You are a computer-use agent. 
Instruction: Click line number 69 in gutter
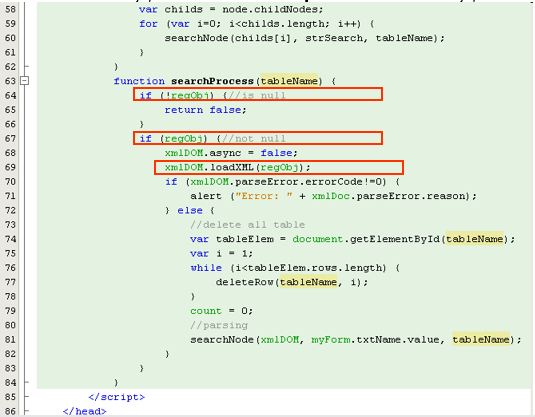[x=11, y=167]
